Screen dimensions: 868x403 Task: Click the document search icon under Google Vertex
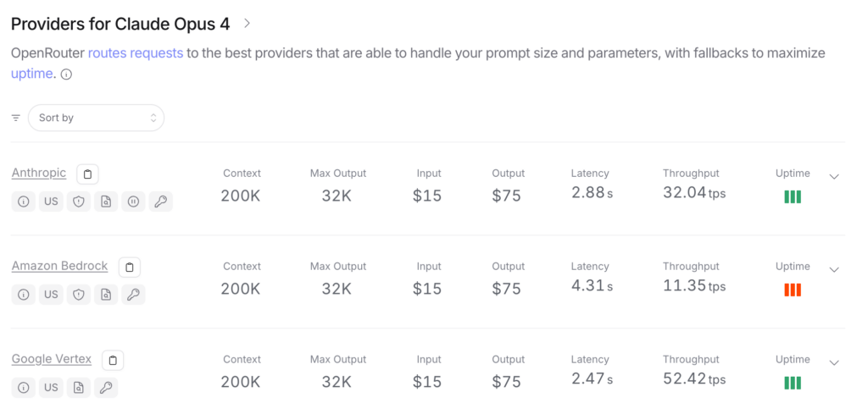[x=79, y=388]
